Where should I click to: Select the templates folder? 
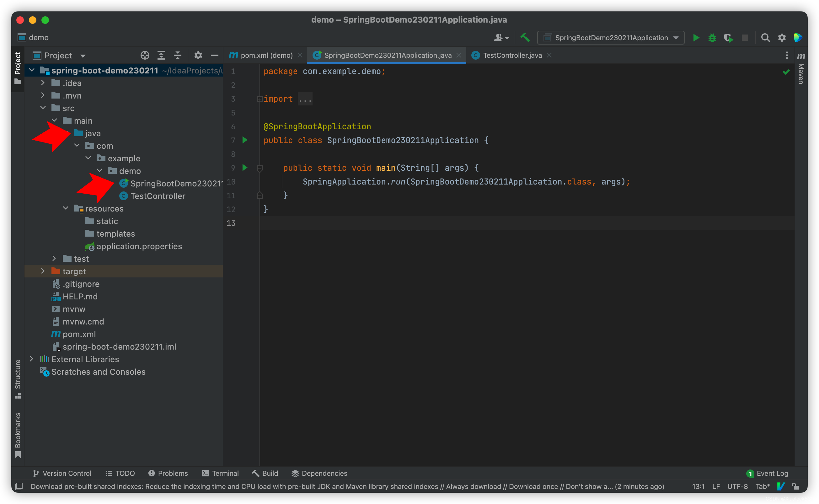point(110,234)
